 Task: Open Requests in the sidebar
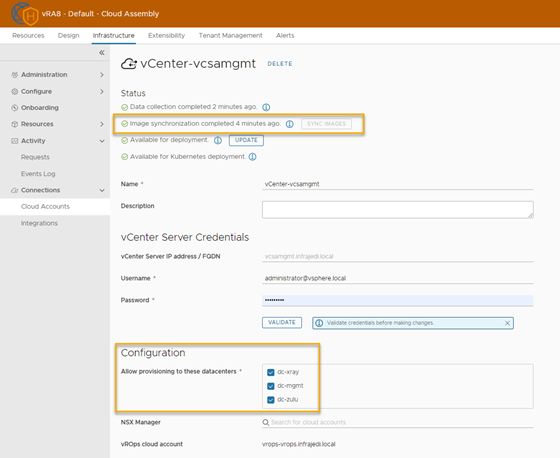tap(35, 157)
